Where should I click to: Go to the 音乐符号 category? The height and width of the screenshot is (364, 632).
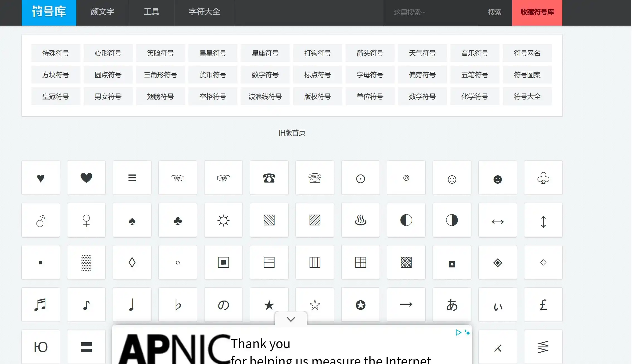tap(475, 53)
